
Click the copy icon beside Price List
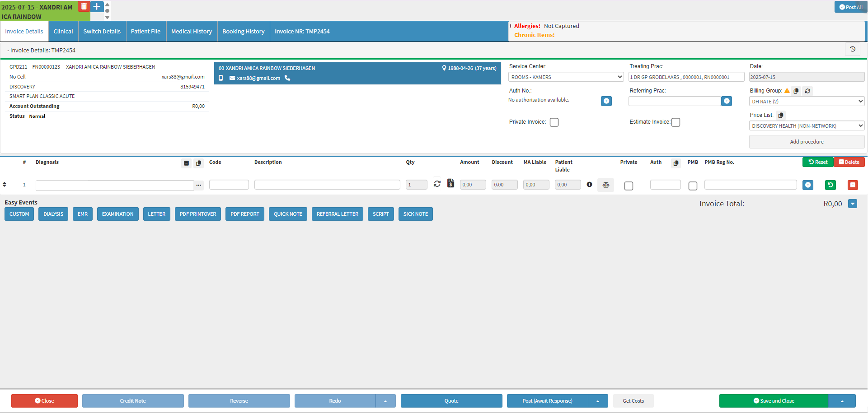[781, 115]
